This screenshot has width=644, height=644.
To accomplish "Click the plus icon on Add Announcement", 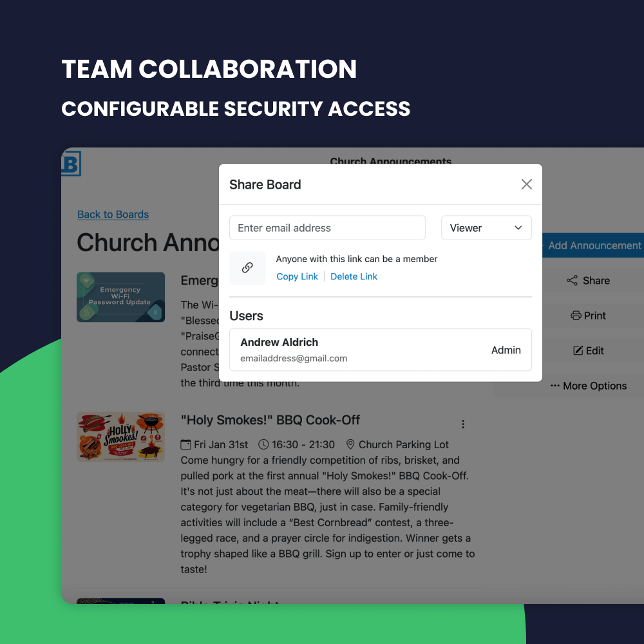I will 544,245.
